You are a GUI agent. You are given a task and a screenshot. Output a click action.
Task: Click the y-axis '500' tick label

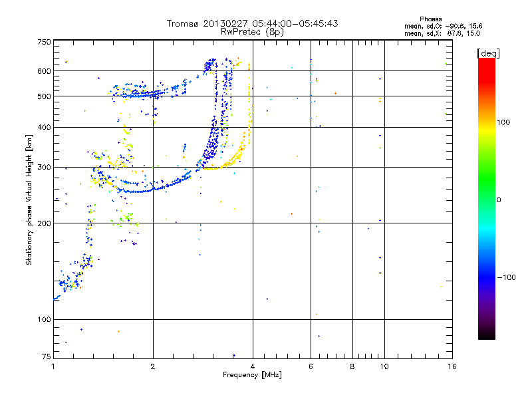point(45,96)
